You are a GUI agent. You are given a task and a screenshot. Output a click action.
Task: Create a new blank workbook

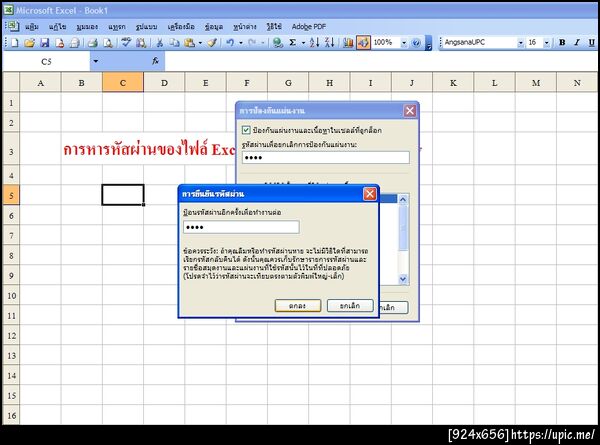point(15,42)
